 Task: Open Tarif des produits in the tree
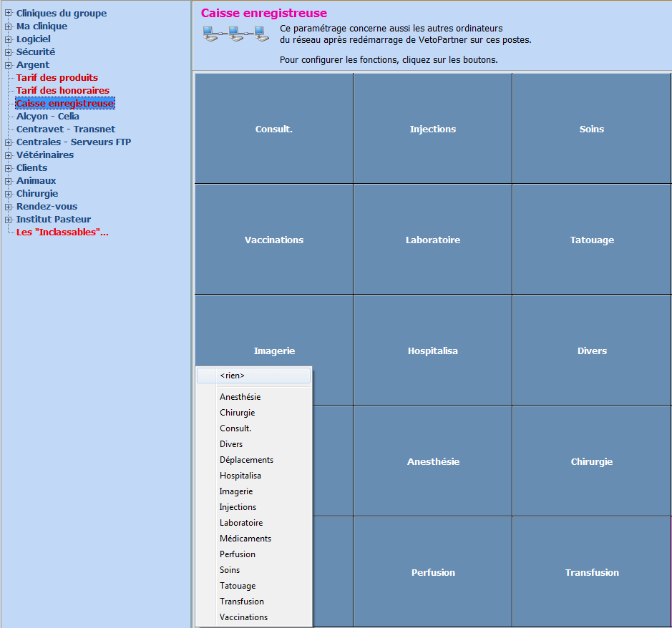click(57, 78)
